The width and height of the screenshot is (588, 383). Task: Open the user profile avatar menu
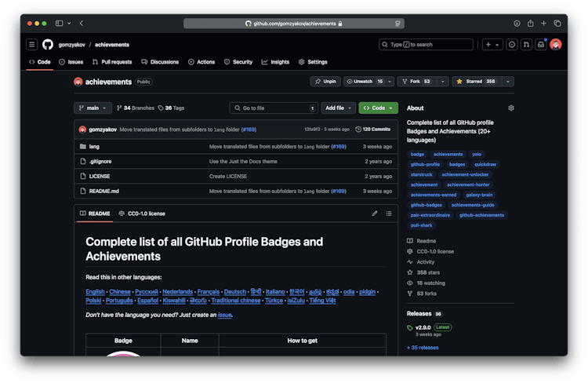pos(556,45)
